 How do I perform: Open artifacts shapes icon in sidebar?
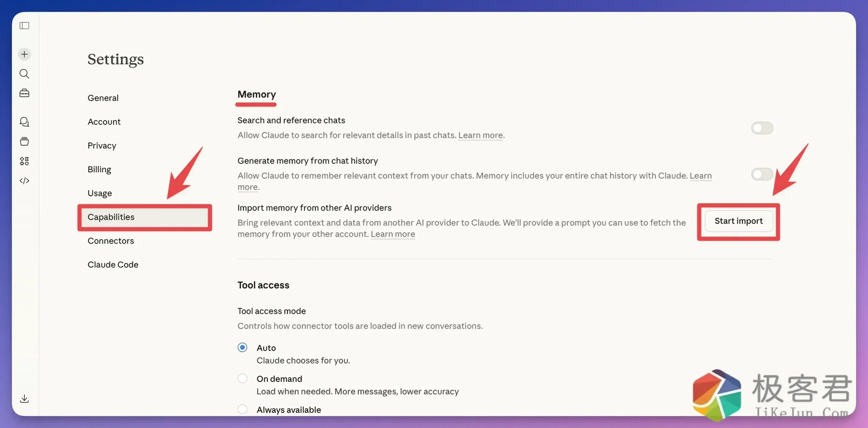24,161
